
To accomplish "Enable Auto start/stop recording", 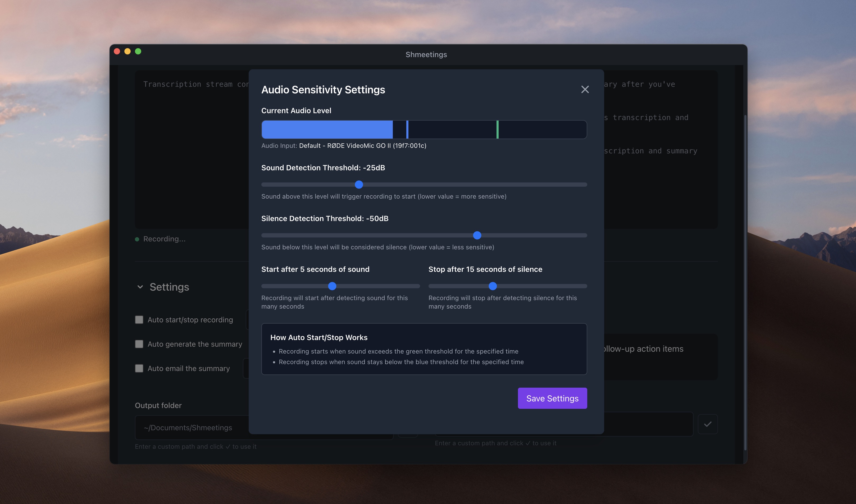I will point(139,320).
